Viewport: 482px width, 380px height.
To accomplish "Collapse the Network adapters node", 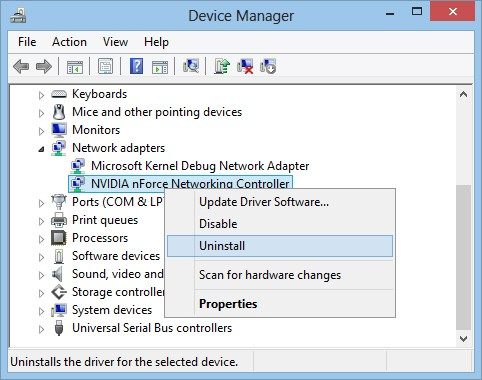I will click(x=41, y=149).
